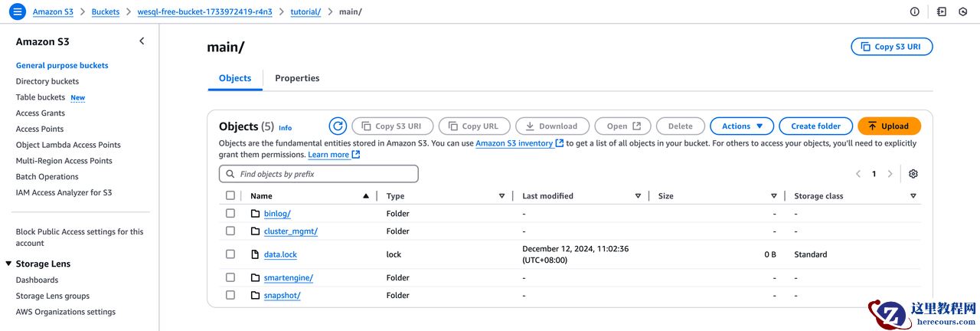
Task: Click the refresh objects icon
Action: (x=338, y=126)
